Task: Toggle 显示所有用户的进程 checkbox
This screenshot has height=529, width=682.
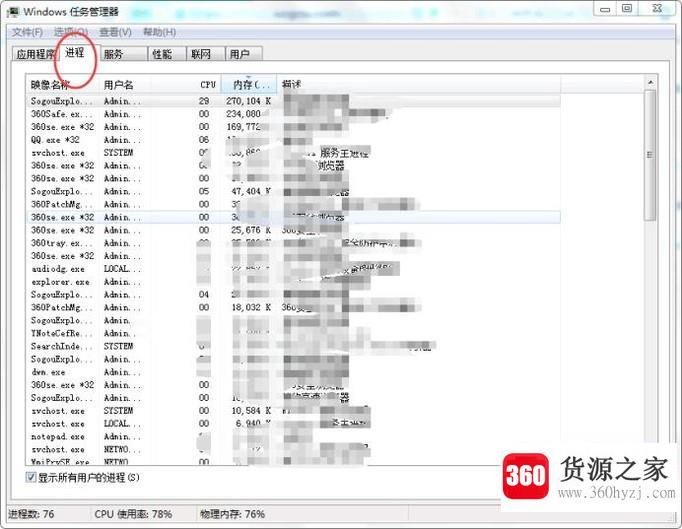Action: tap(31, 477)
